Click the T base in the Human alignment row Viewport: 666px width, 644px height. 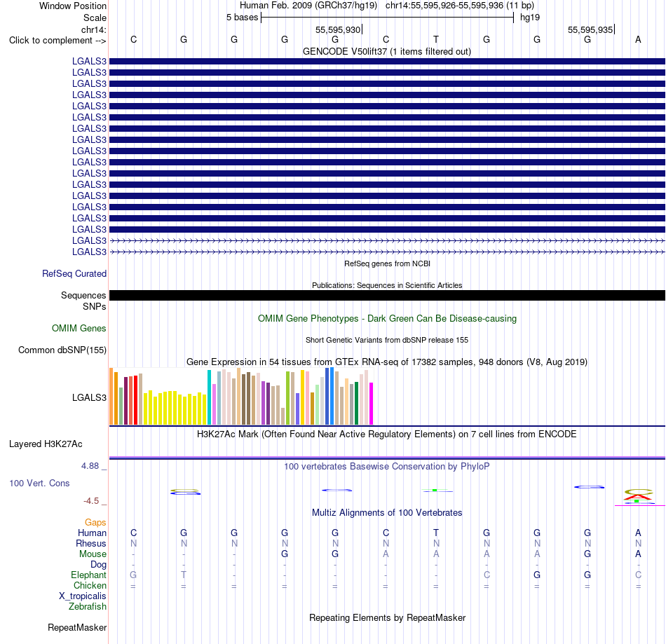coord(436,533)
